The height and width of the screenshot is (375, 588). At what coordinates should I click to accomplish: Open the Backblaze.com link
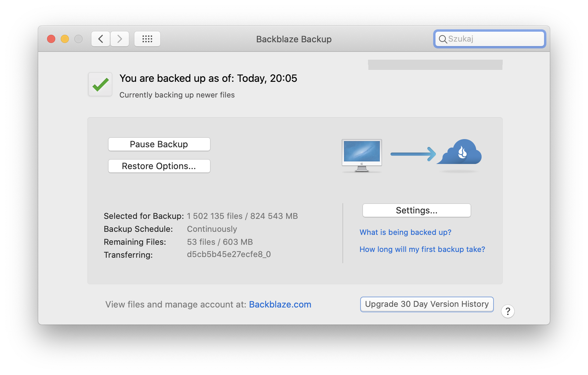point(280,304)
